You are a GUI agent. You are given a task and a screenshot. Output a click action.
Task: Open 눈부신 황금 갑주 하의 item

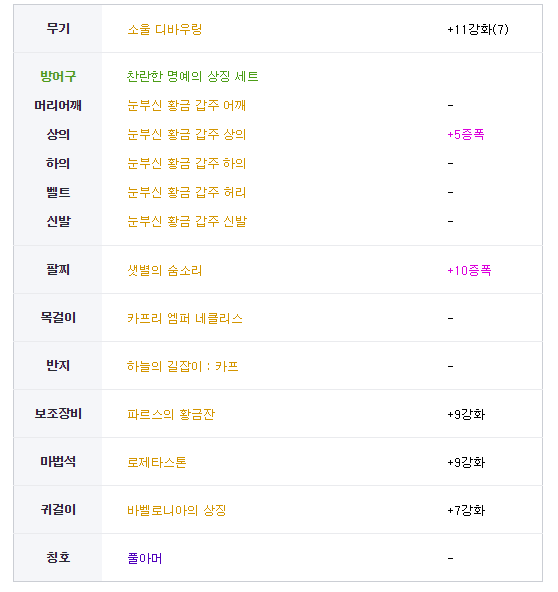[x=187, y=163]
